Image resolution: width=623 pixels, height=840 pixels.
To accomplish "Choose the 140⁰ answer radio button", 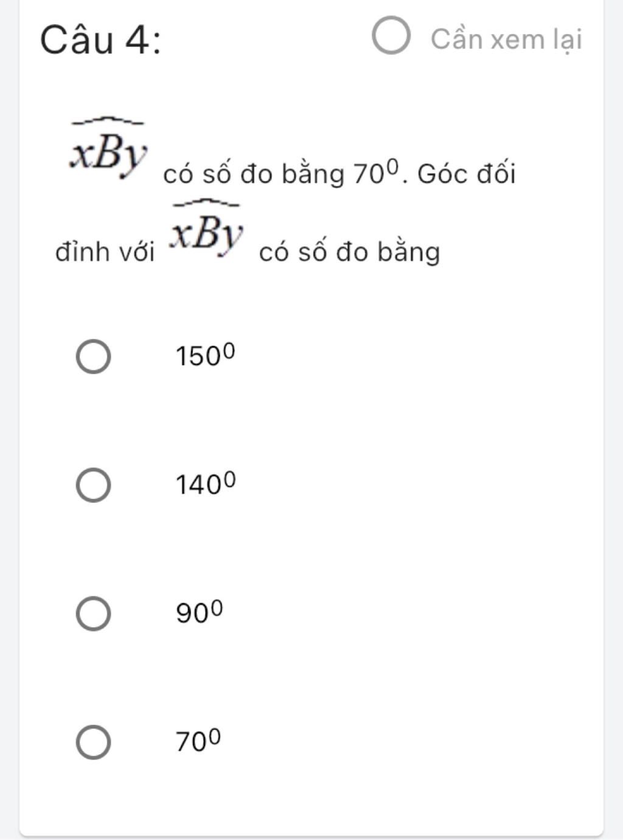I will coord(93,486).
